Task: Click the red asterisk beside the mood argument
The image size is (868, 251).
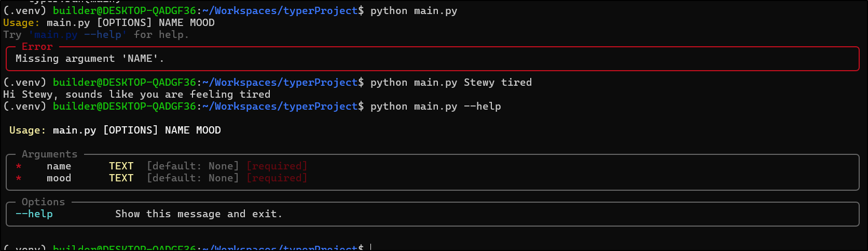Action: coord(19,178)
